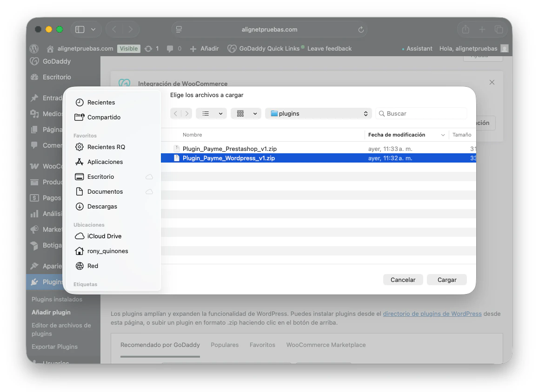Screen dimensions: 545x392
Task: Click Safari forward arrow
Action: click(x=130, y=30)
